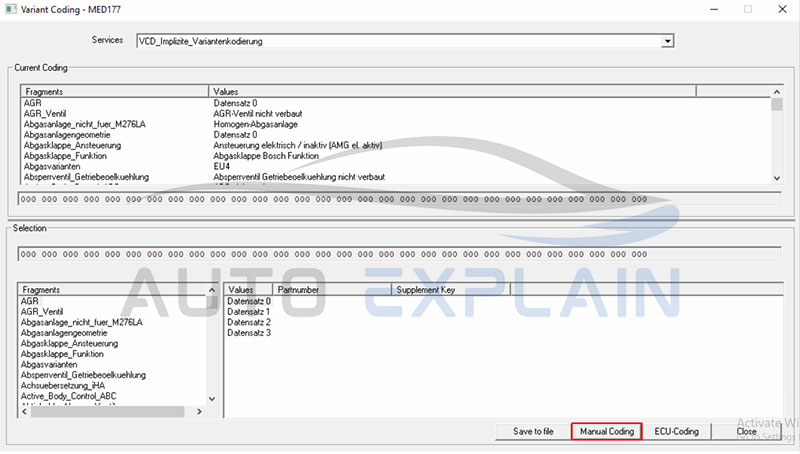
Task: Click value Homogen-Abgasanlage
Action: pos(255,124)
